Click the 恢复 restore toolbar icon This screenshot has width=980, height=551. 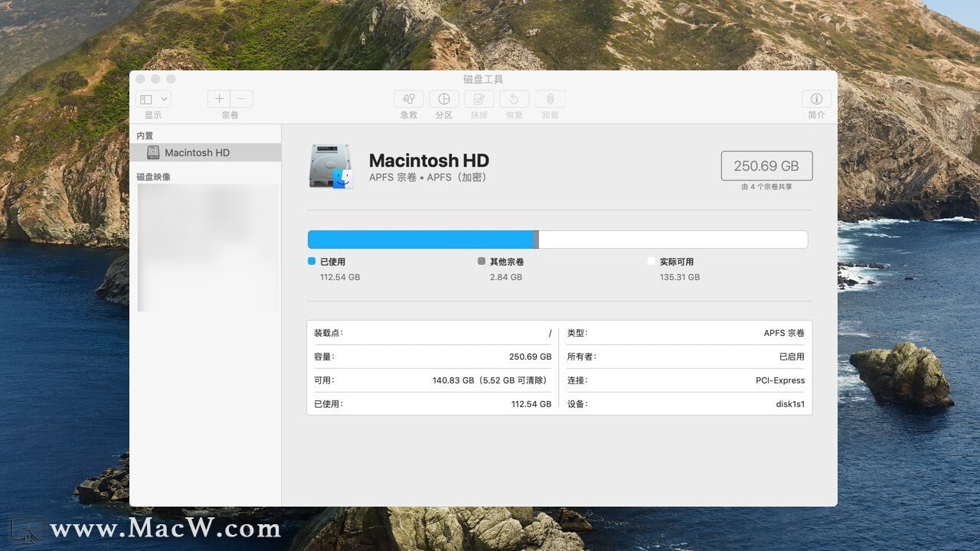coord(514,99)
